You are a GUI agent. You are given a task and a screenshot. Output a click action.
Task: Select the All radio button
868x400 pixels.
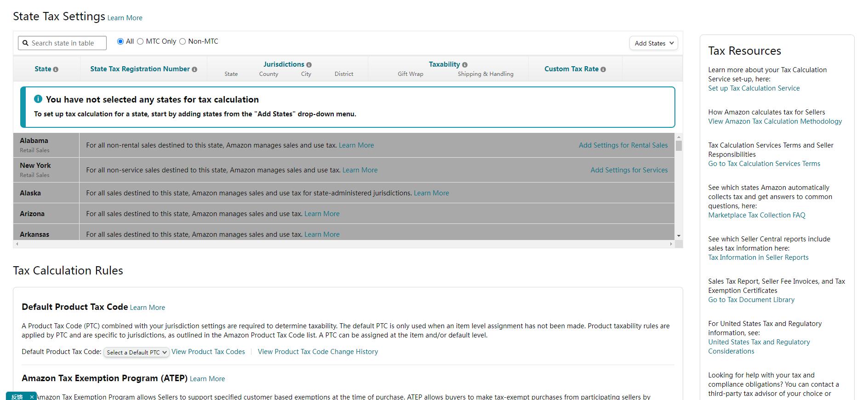pos(120,41)
